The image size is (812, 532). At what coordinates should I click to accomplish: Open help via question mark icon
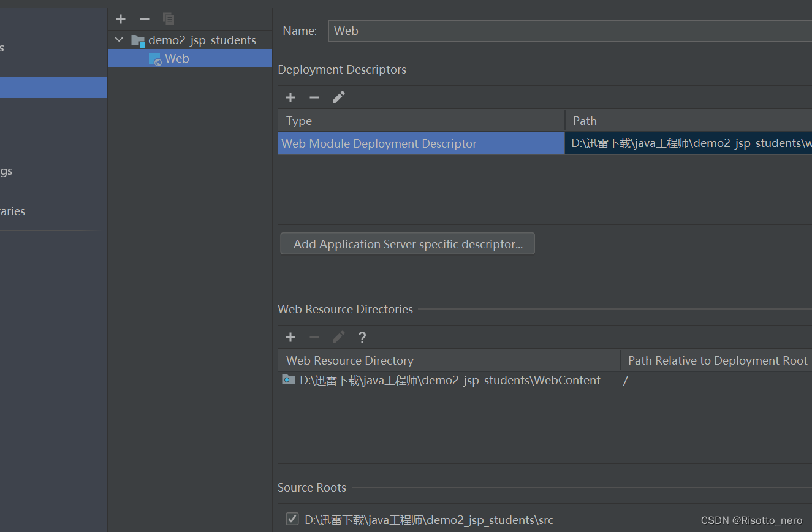pos(362,337)
